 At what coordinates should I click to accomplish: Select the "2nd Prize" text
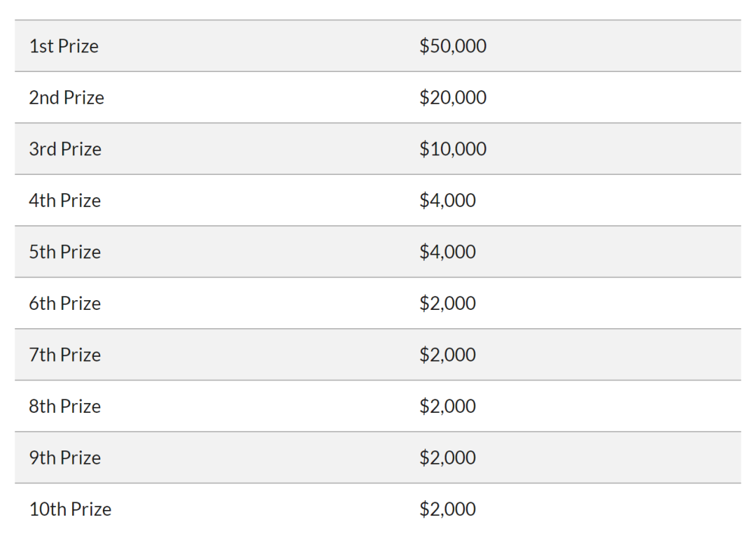point(66,98)
